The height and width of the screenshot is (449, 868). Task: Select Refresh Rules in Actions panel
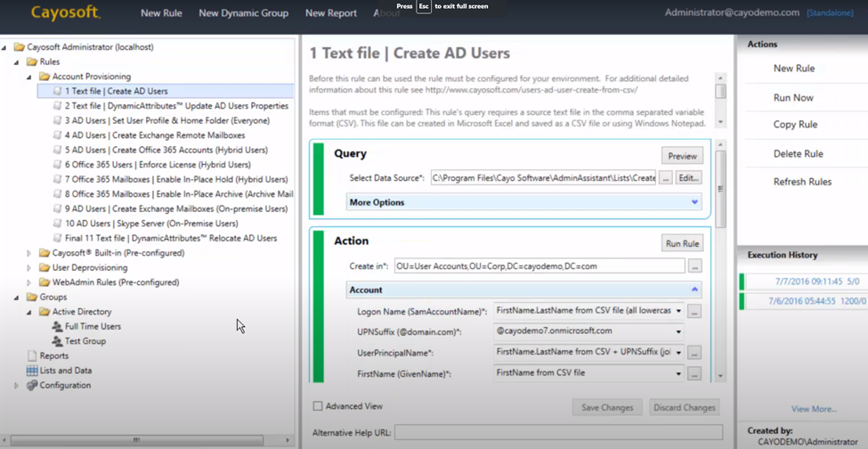click(x=802, y=182)
